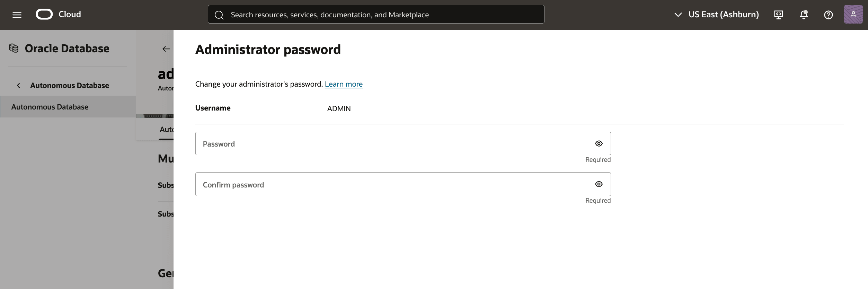Select Autonomous Database sidebar item

pos(68,107)
